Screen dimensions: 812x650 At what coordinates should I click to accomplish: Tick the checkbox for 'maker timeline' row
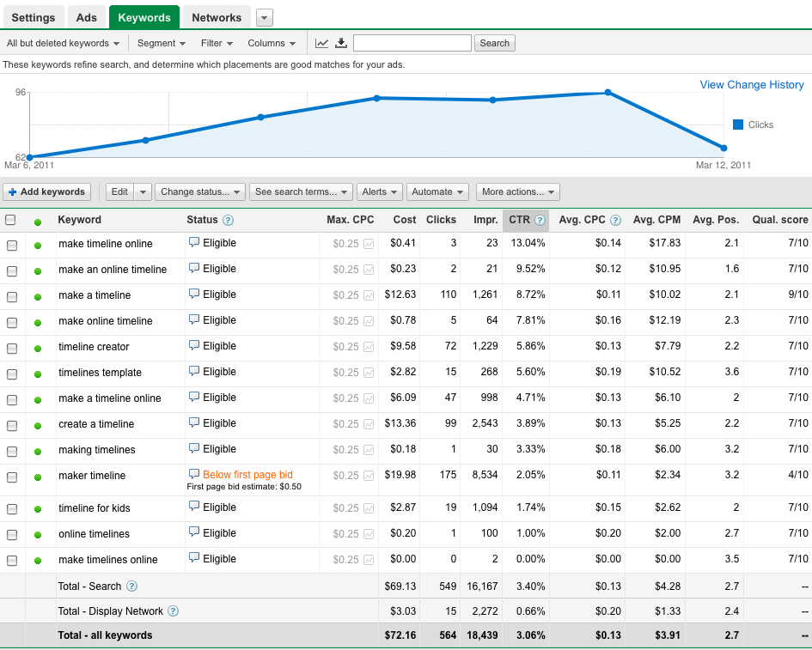(12, 477)
